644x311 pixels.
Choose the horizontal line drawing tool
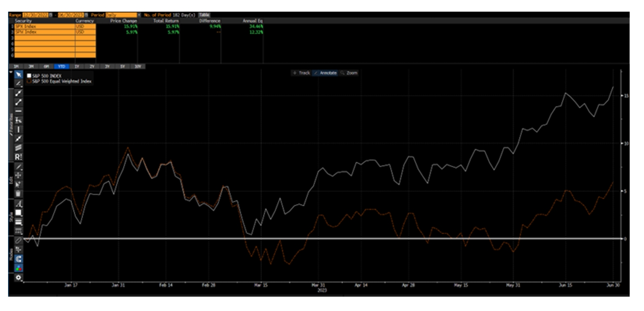[18, 111]
